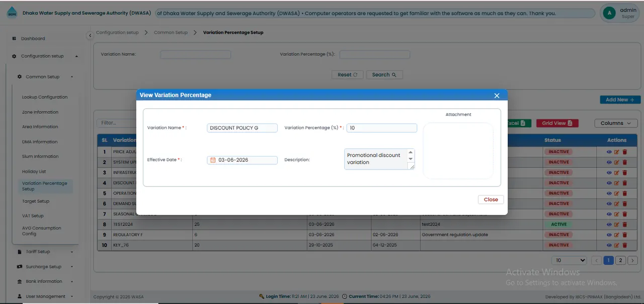Click the Variation Name search input field
The width and height of the screenshot is (644, 304).
point(196,54)
